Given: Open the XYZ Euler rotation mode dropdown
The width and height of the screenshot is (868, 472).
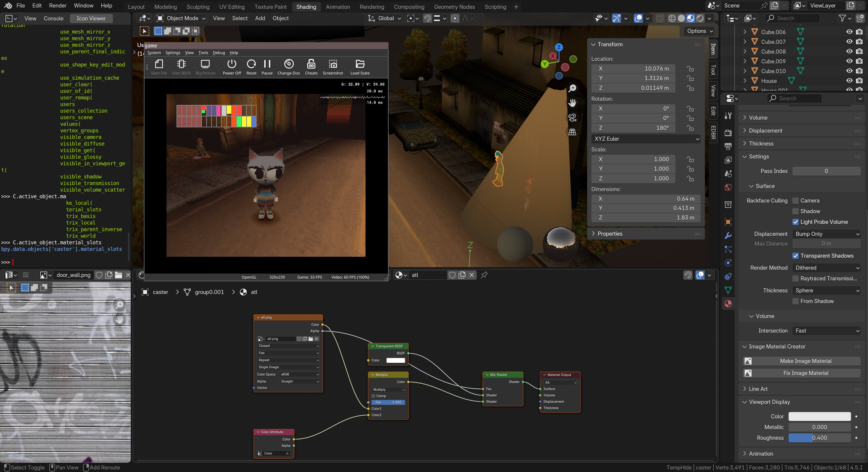Looking at the screenshot, I should tap(646, 139).
